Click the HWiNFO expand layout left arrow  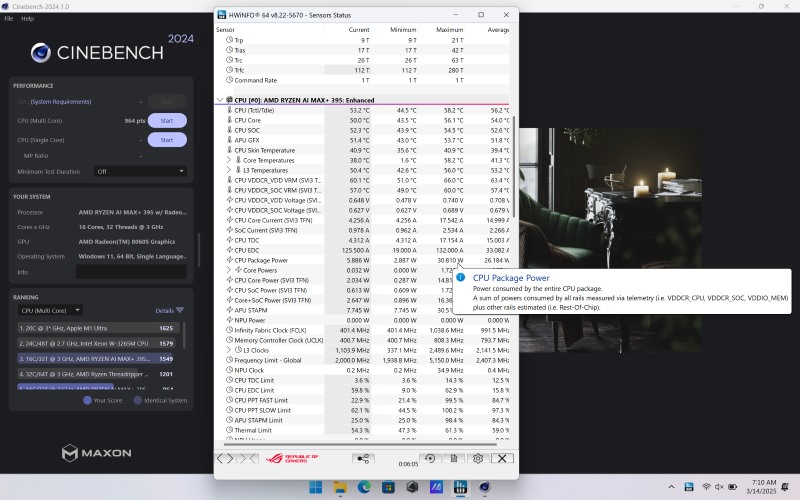[x=220, y=458]
